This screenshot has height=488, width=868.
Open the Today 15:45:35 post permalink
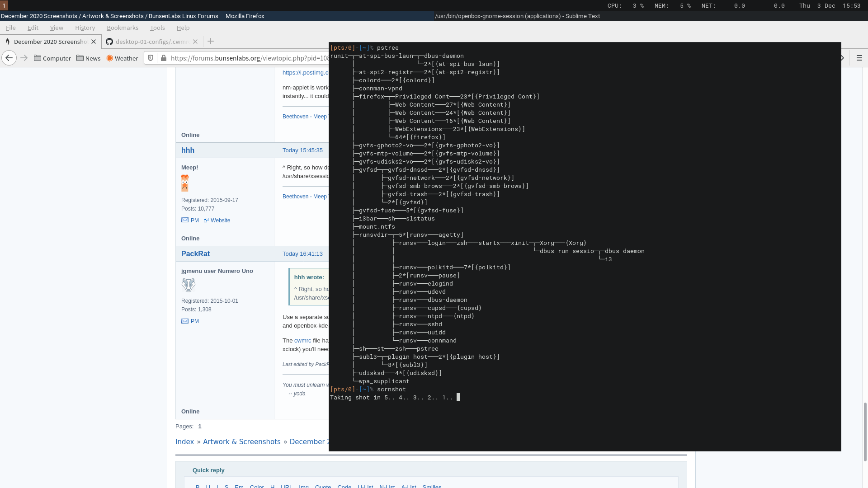[x=302, y=150]
